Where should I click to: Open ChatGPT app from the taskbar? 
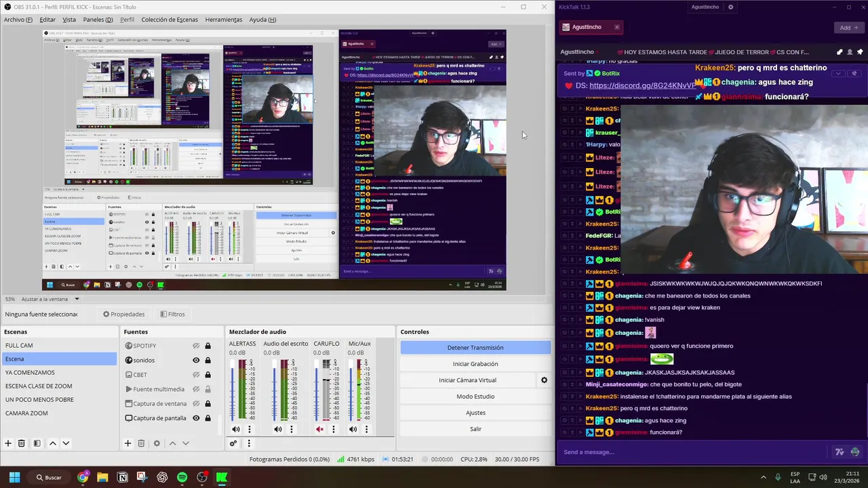(x=162, y=477)
